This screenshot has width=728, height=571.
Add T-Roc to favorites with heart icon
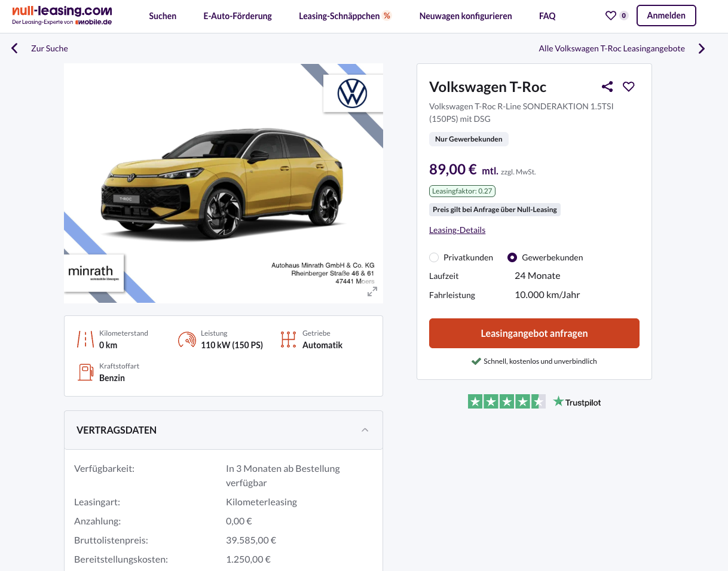629,87
